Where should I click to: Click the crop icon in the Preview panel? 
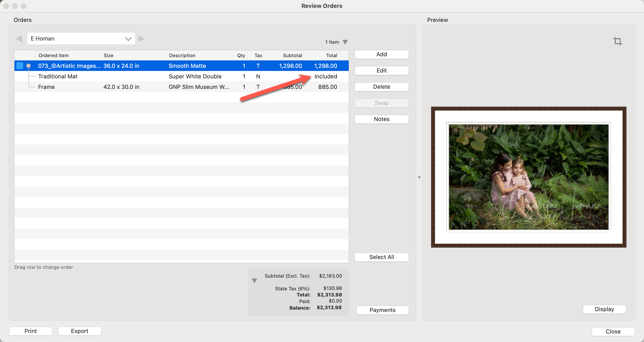point(617,41)
